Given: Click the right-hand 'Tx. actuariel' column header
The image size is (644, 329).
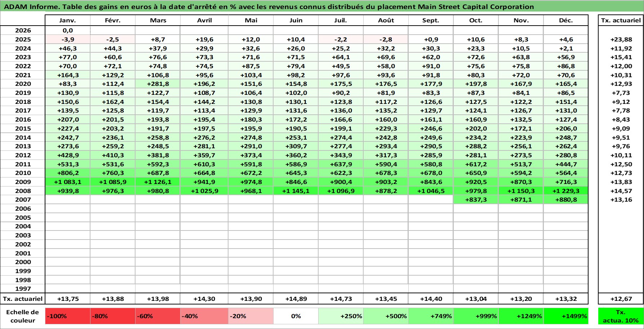Looking at the screenshot, I should pos(621,20).
